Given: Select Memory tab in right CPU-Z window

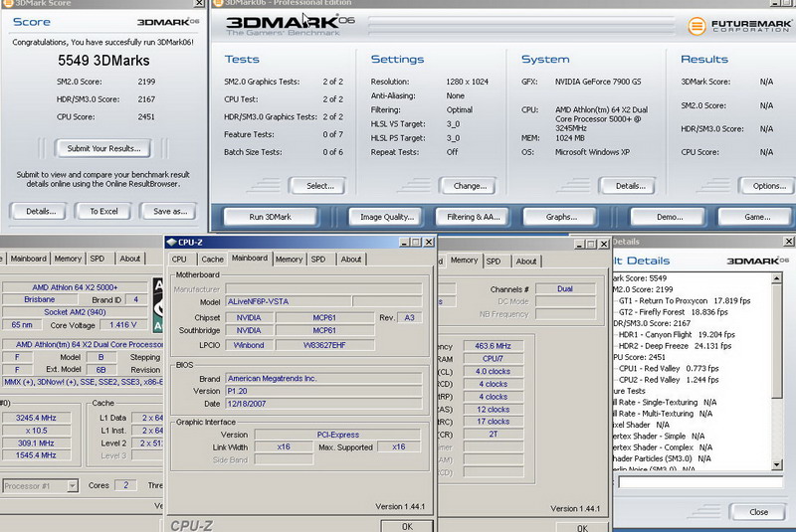Looking at the screenshot, I should coord(464,261).
